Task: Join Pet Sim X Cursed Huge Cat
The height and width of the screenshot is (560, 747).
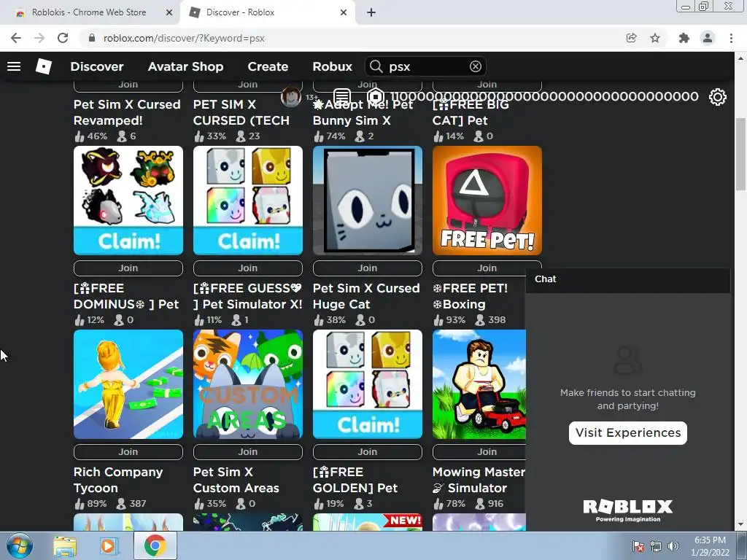Action: click(x=368, y=268)
